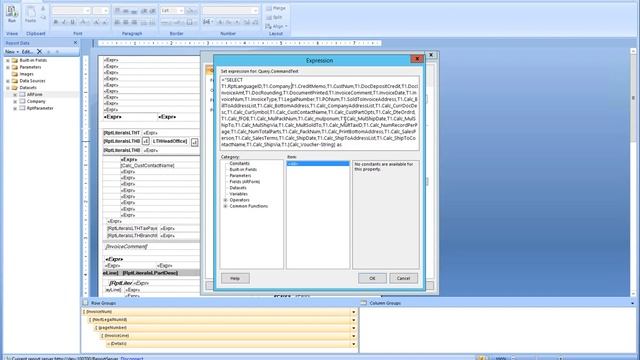Select the Calc_CustContactName textbox in report
640x360 pixels.
pyautogui.click(x=147, y=165)
